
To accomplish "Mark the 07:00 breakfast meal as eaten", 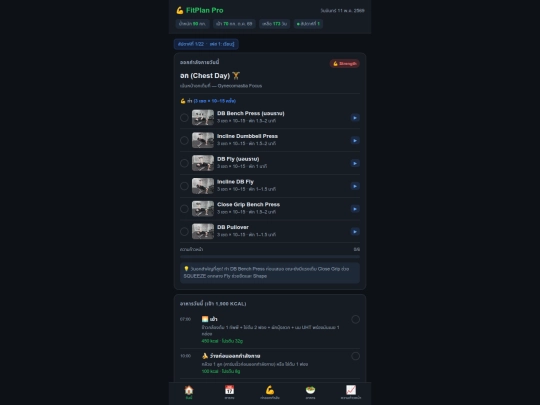I will click(355, 319).
